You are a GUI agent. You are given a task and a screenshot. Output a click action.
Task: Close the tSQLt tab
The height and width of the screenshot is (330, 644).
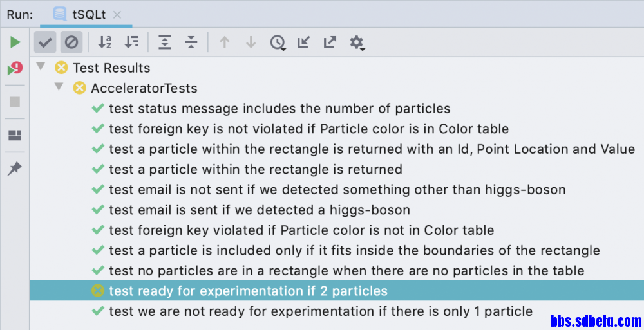point(117,15)
